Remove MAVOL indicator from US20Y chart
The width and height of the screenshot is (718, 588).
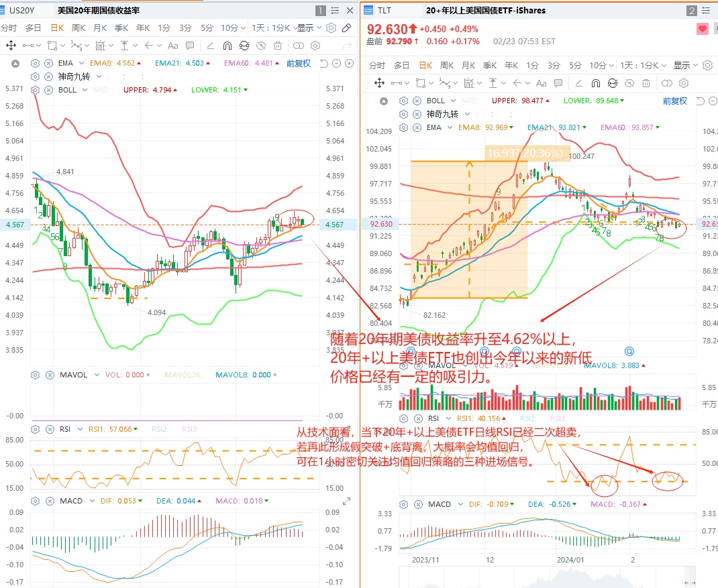point(50,375)
